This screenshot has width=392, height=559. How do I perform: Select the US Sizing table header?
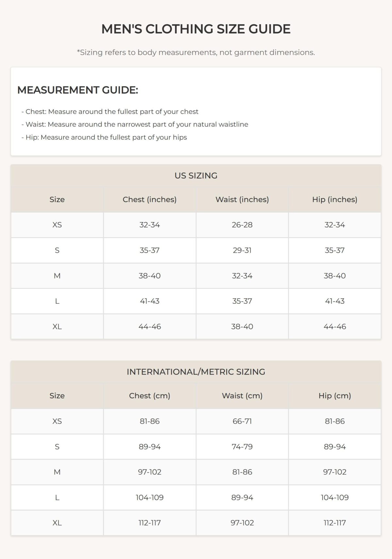pos(196,176)
